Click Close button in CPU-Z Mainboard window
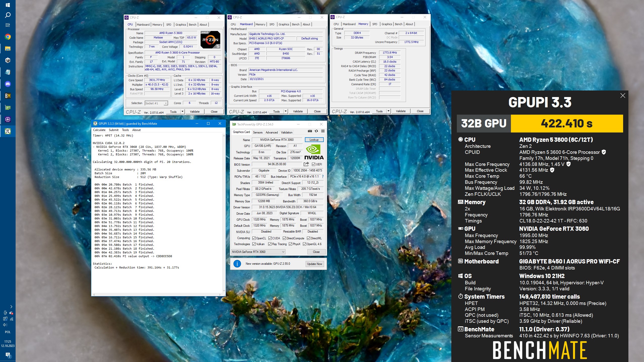Viewport: 644px width, 362px height. click(317, 111)
